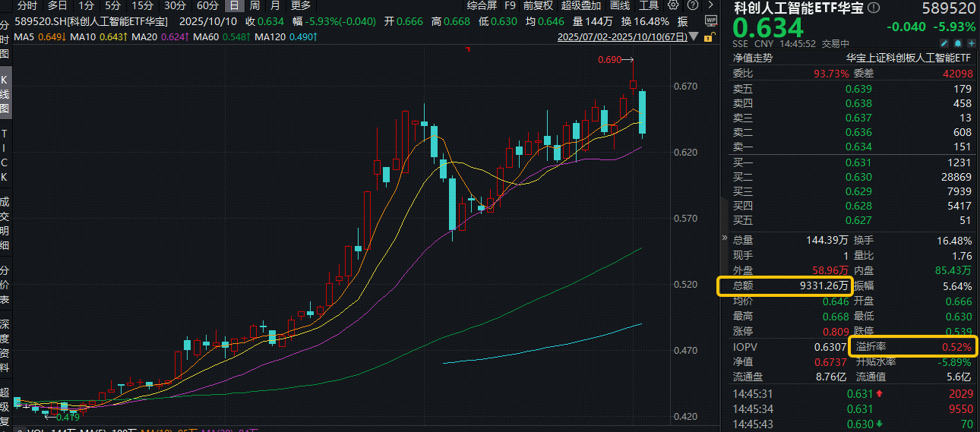Switch to the 周 weekly period tab

(254, 5)
